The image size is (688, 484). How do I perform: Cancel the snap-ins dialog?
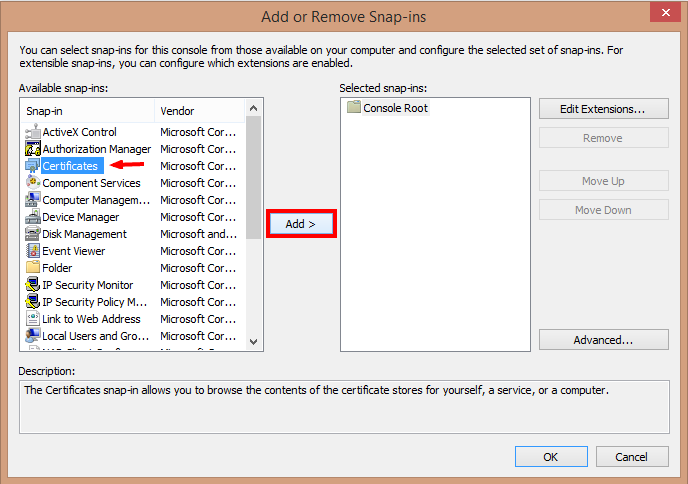(x=631, y=457)
